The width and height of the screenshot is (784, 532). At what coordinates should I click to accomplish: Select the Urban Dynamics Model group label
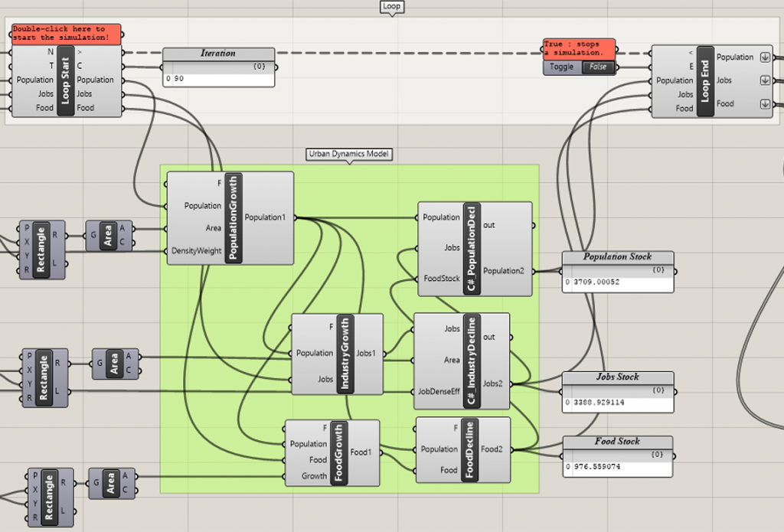pyautogui.click(x=348, y=154)
